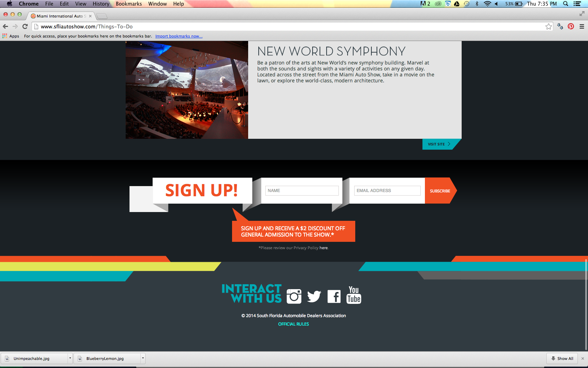Click the menu bar clock Thu 7:35 PM
This screenshot has width=588, height=368.
tap(542, 4)
